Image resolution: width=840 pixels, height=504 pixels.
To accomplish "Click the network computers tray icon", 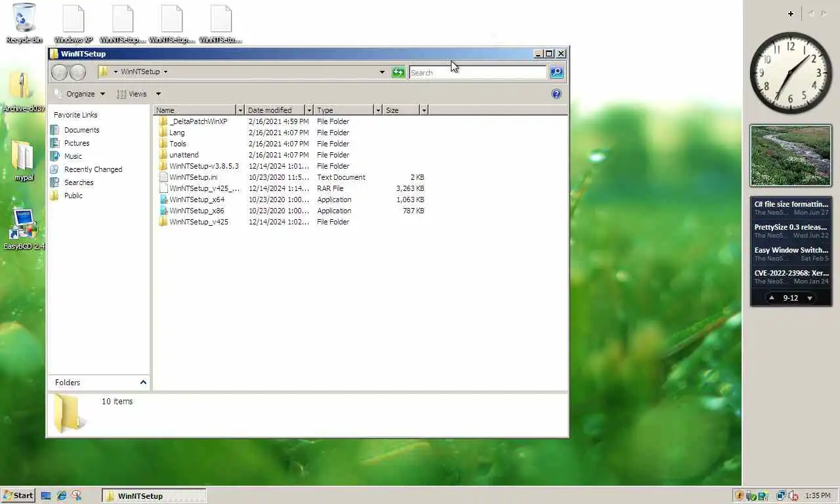I will click(x=781, y=496).
